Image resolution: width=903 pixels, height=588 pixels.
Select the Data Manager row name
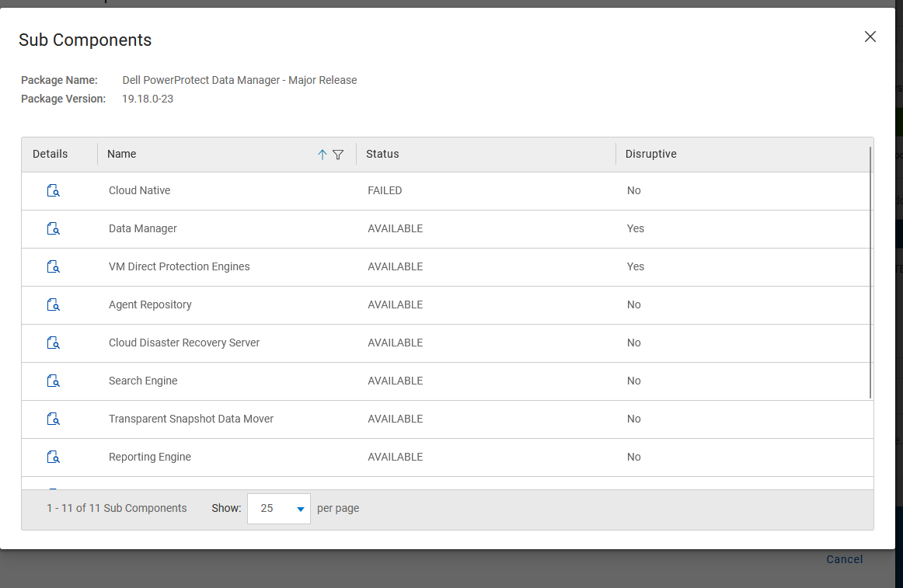click(143, 229)
